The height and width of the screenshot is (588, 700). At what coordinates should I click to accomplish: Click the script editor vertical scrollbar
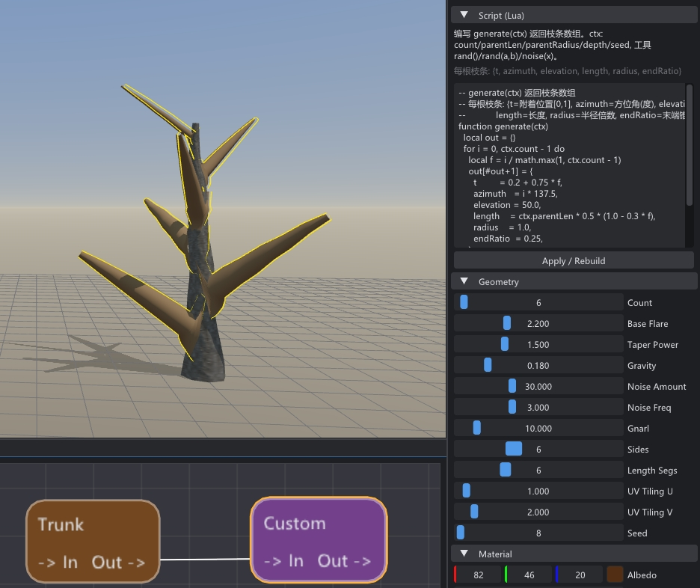click(x=690, y=165)
